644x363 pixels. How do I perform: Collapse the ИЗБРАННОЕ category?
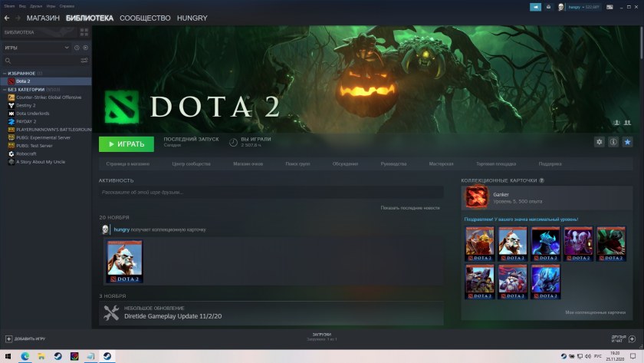click(x=5, y=73)
